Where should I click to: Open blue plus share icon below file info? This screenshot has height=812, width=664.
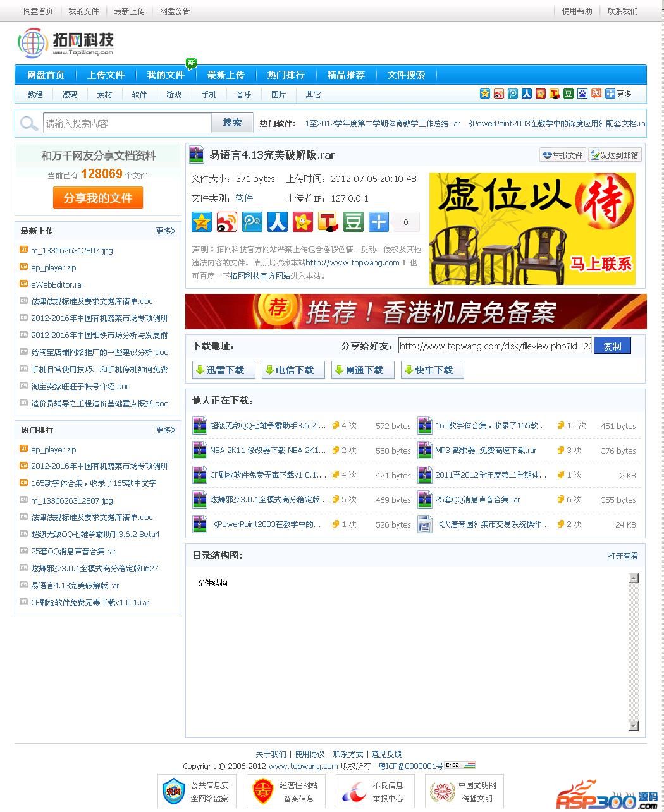pos(379,222)
